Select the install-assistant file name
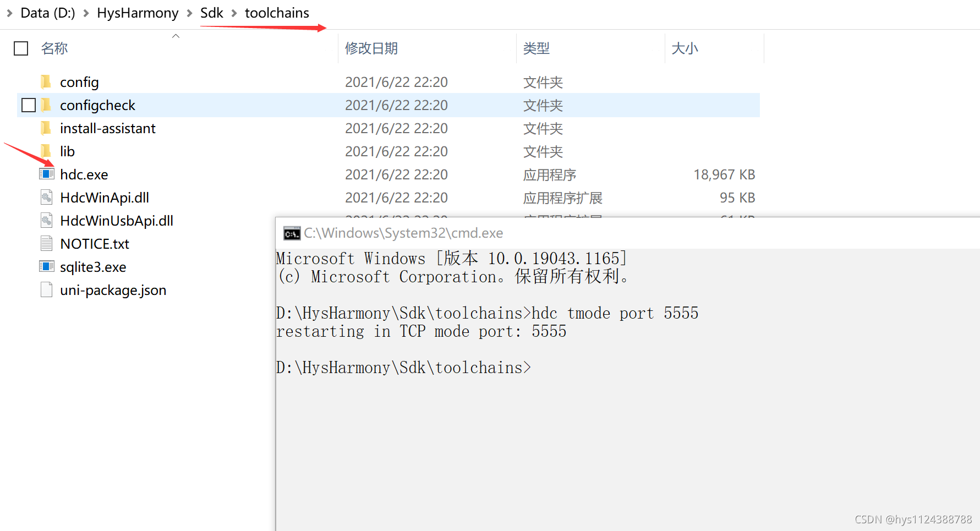 coord(108,128)
